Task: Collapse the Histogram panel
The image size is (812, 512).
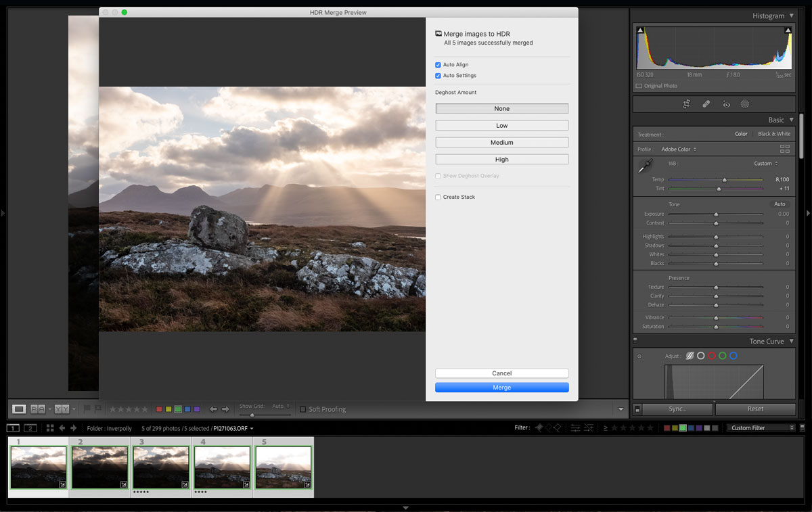Action: 791,16
